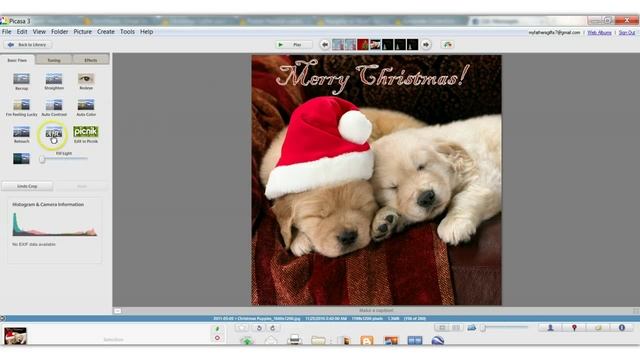Open the People panel icon
640x360 pixels.
coord(550,328)
